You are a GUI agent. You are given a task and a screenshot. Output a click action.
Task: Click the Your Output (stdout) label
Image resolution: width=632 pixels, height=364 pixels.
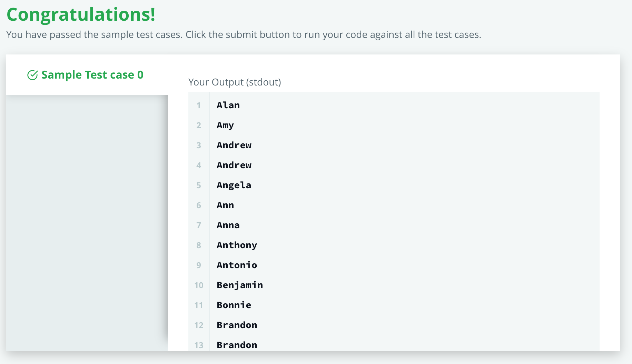pos(235,82)
